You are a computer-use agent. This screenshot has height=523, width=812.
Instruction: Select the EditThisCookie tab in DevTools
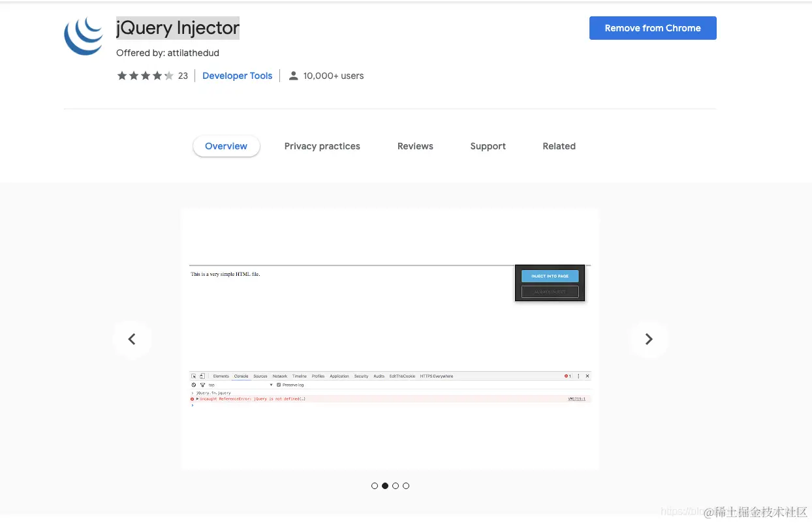click(402, 376)
